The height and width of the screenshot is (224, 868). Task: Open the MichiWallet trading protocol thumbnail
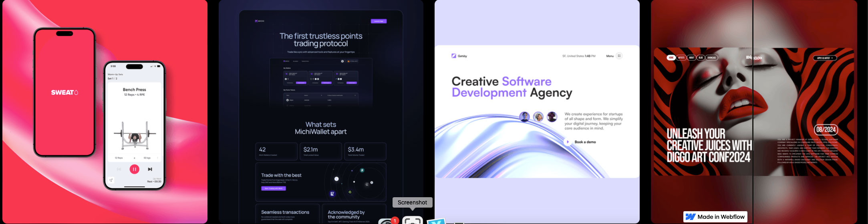click(x=321, y=112)
